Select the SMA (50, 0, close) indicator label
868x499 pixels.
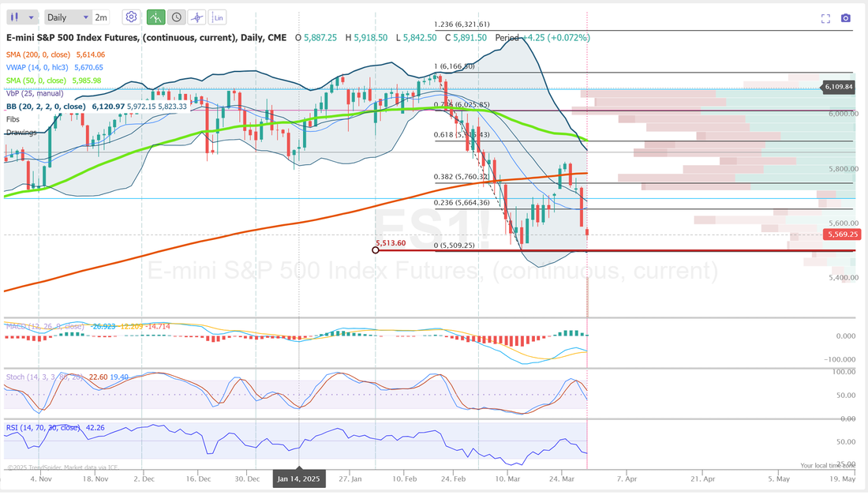pos(36,81)
